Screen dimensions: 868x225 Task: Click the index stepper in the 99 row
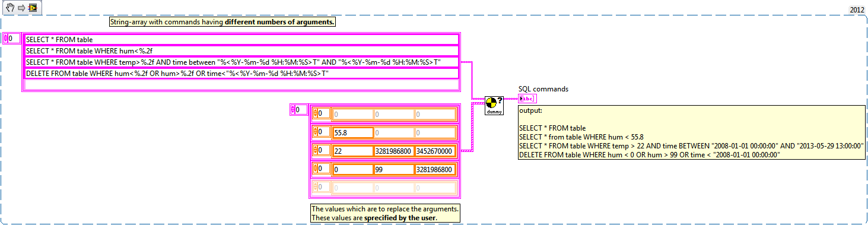pyautogui.click(x=315, y=169)
